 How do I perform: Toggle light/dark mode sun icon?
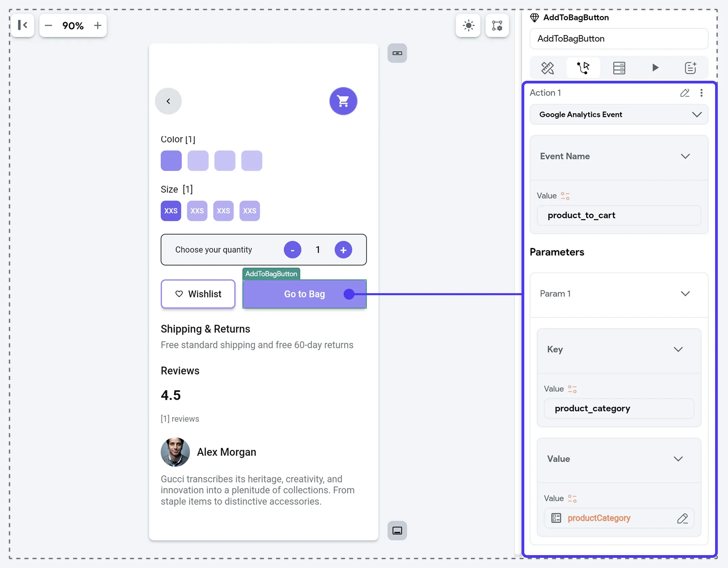[468, 25]
